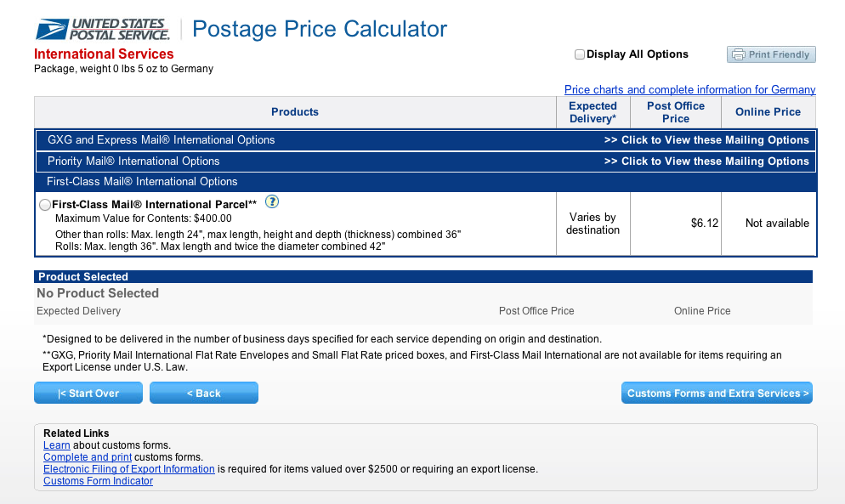Screen dimensions: 845x504
Task: Go back with the Back button
Action: pyautogui.click(x=204, y=393)
